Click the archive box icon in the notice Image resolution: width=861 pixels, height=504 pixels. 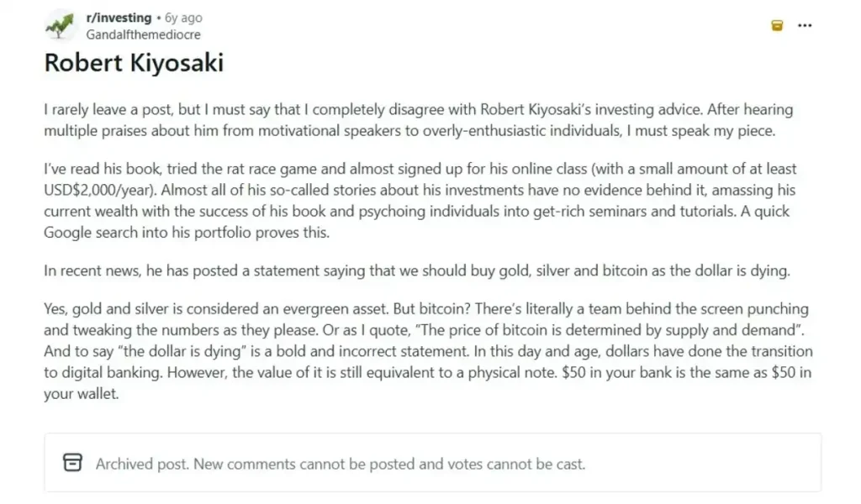tap(73, 463)
